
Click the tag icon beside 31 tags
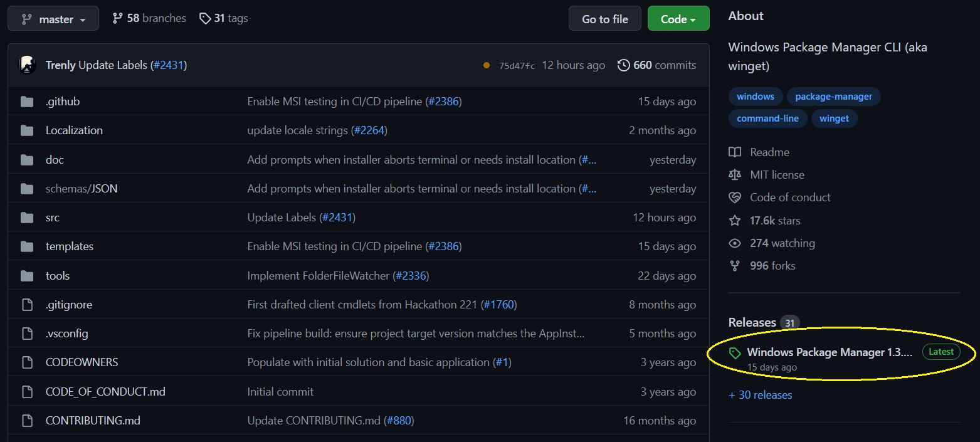[x=204, y=18]
